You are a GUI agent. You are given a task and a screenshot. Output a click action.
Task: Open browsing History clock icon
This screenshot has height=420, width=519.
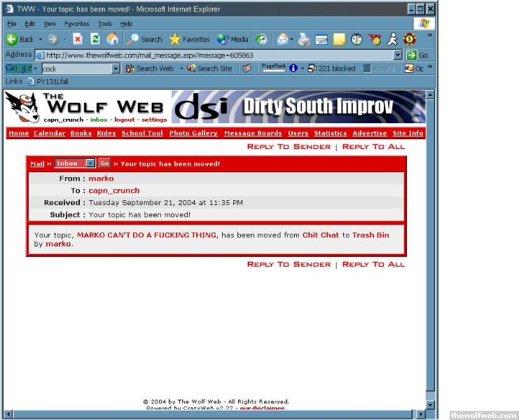click(x=261, y=39)
